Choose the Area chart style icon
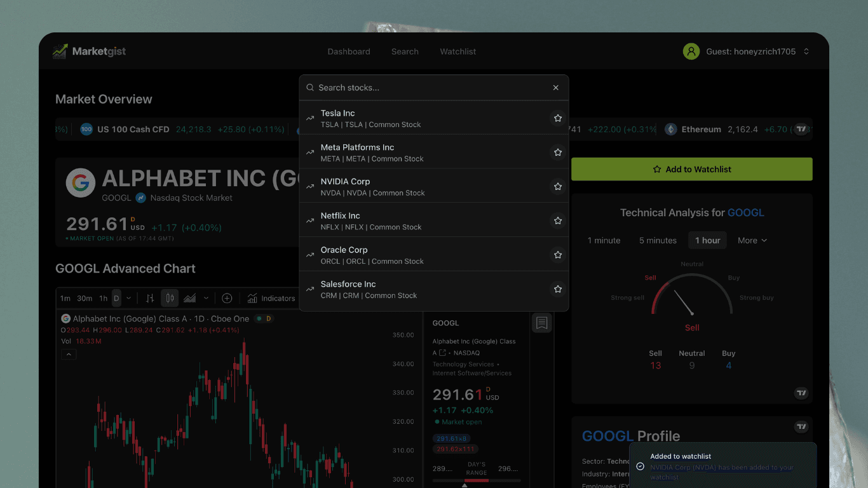The image size is (868, 488). pos(189,298)
